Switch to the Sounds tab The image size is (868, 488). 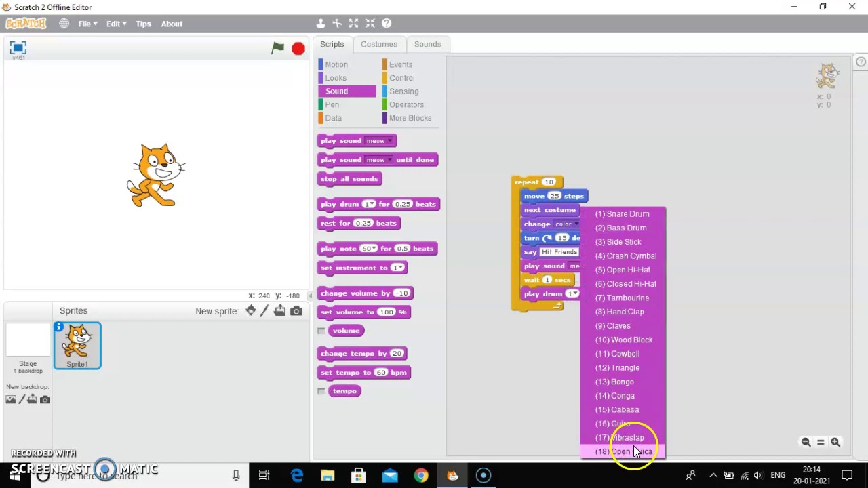click(x=427, y=44)
